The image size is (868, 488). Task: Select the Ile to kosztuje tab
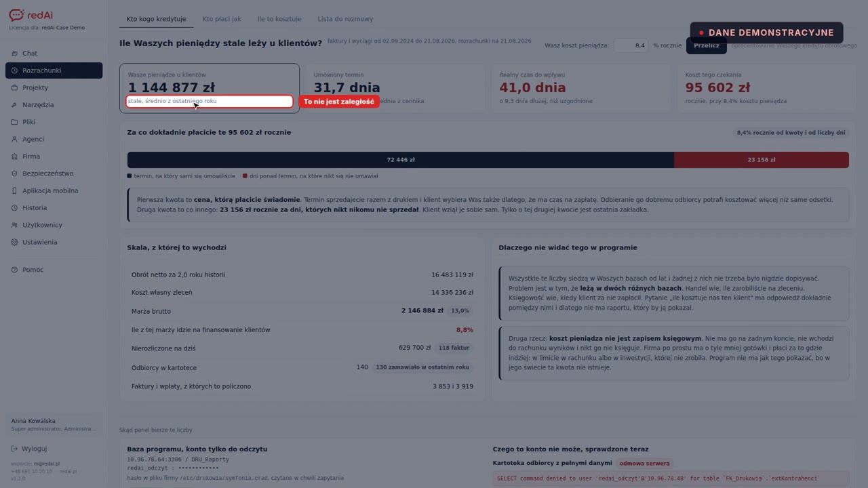(279, 19)
